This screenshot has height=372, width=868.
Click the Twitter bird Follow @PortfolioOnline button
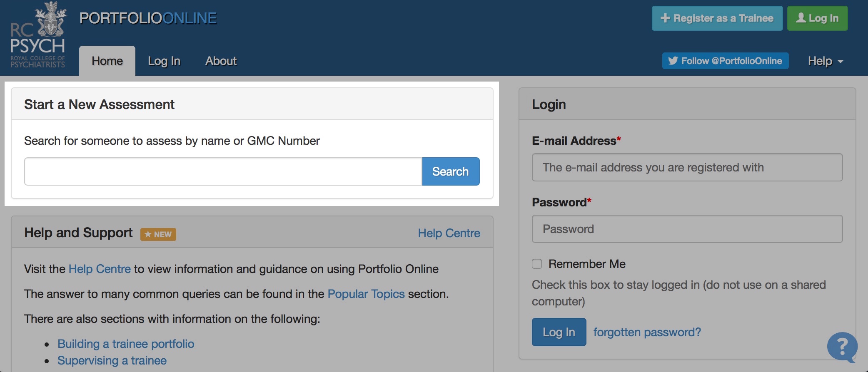725,61
